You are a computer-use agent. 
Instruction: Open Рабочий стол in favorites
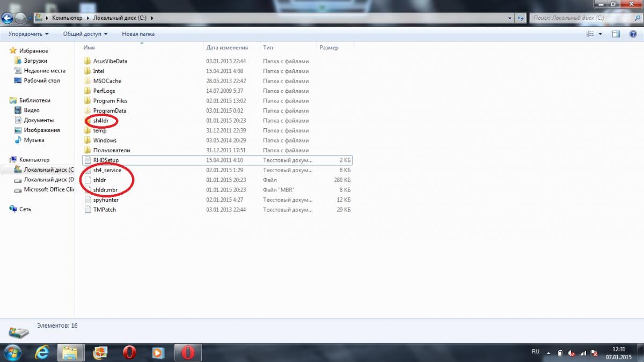coord(42,80)
